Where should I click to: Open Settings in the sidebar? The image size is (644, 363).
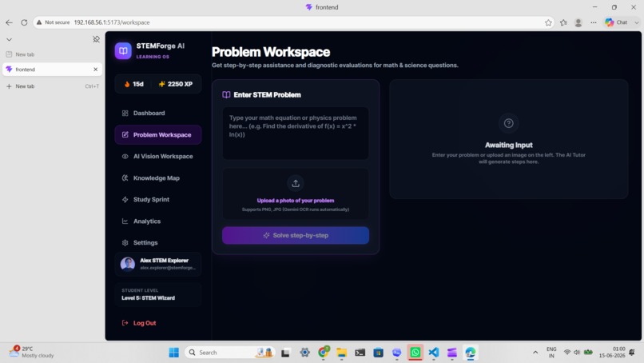point(157,242)
